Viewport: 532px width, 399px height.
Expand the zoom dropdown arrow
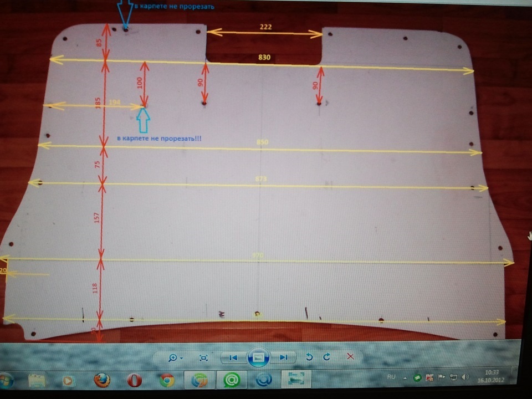coord(182,359)
